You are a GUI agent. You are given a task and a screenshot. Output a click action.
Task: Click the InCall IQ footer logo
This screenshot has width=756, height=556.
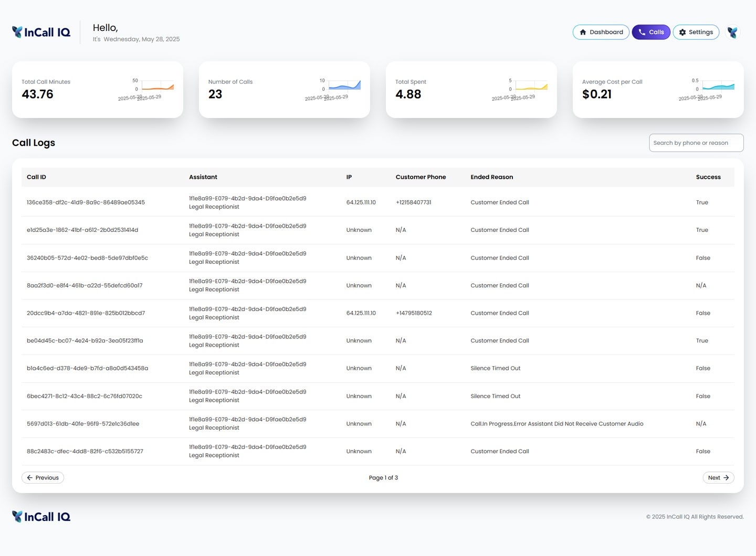point(41,517)
